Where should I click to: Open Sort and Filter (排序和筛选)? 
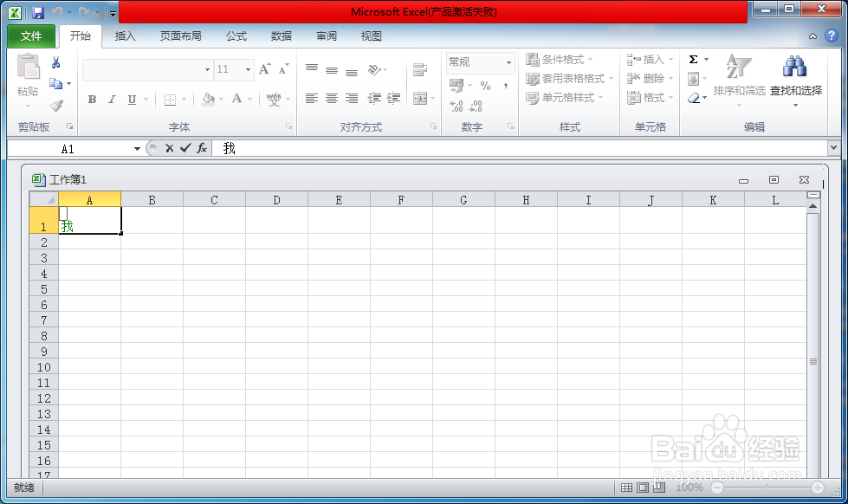pyautogui.click(x=739, y=80)
